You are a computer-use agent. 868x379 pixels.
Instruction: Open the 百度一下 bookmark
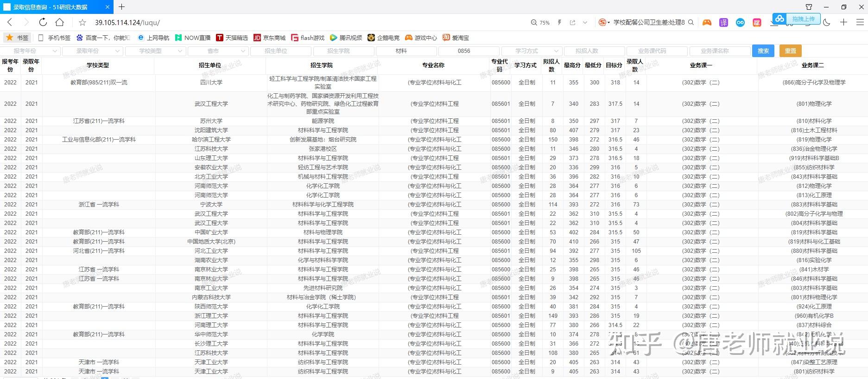(103, 38)
